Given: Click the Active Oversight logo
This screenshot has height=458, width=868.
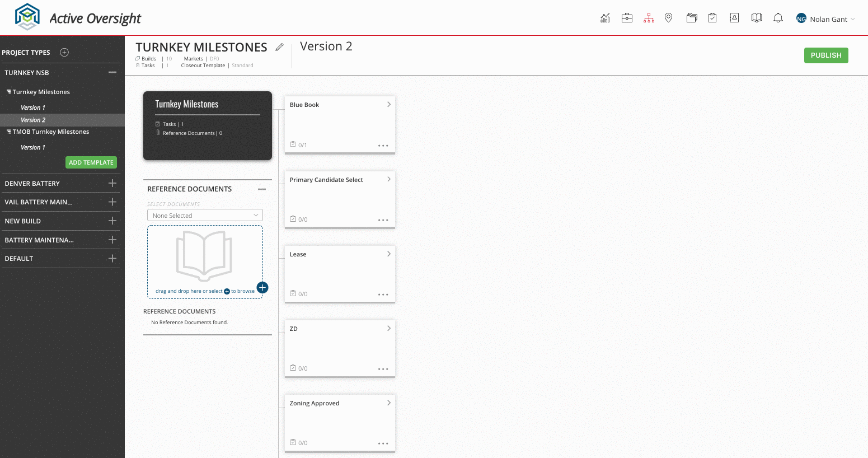Looking at the screenshot, I should pyautogui.click(x=78, y=18).
